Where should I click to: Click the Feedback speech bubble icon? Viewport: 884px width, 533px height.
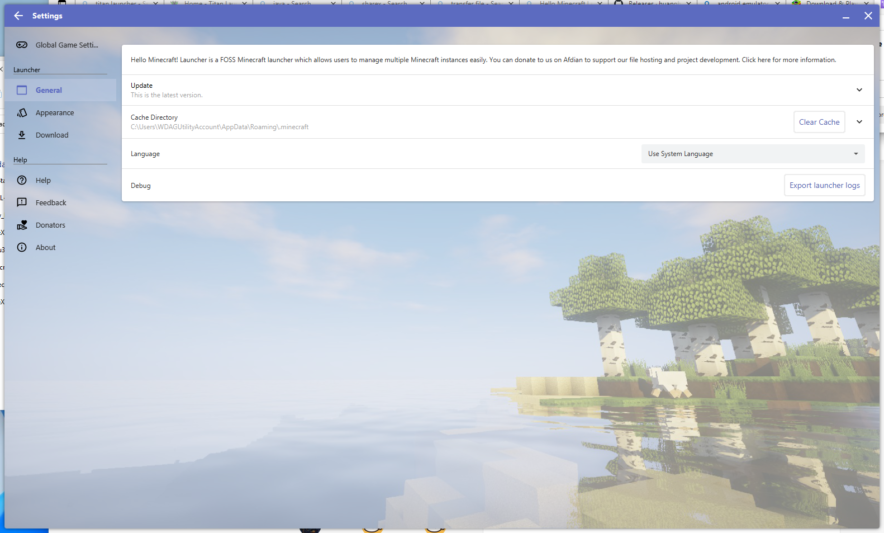22,203
